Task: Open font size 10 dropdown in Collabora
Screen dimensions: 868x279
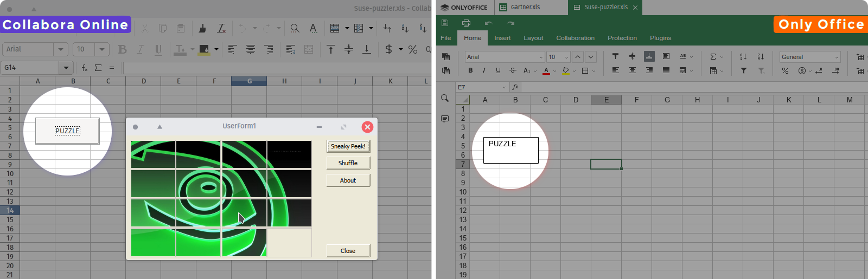Action: coord(102,49)
